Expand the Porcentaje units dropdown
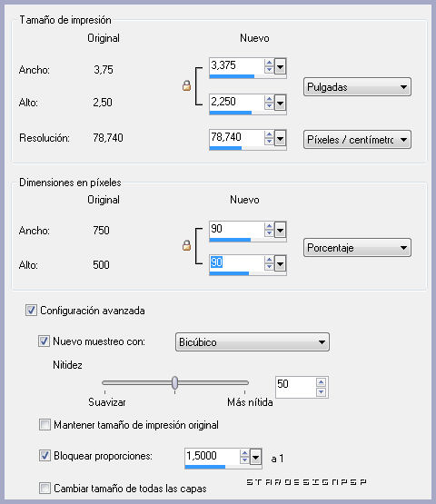 pos(357,248)
